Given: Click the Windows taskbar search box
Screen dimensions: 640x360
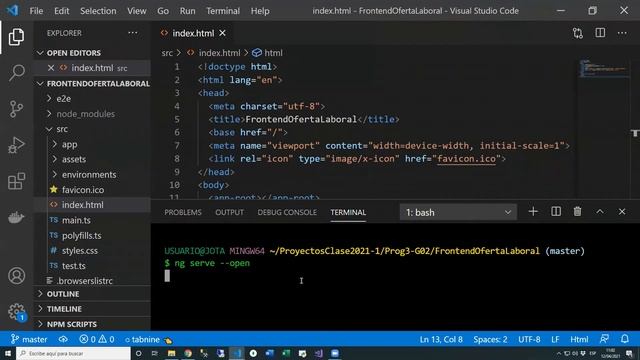Looking at the screenshot, I should 73,353.
